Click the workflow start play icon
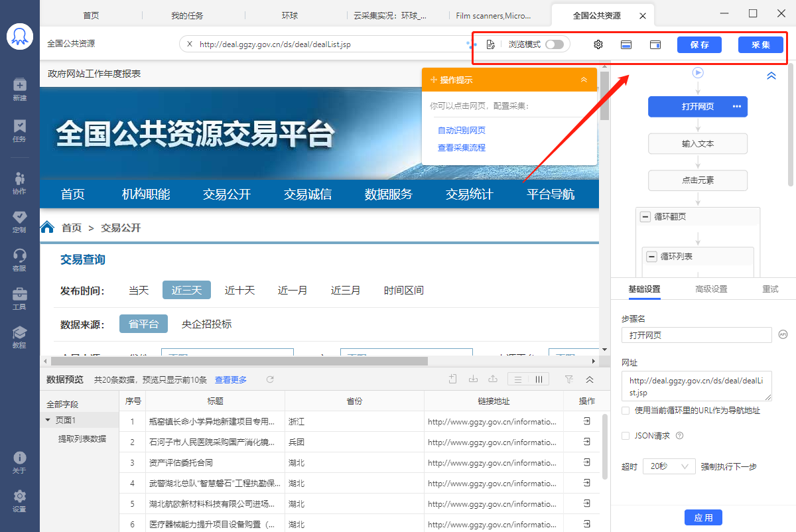The width and height of the screenshot is (796, 532). tap(698, 72)
